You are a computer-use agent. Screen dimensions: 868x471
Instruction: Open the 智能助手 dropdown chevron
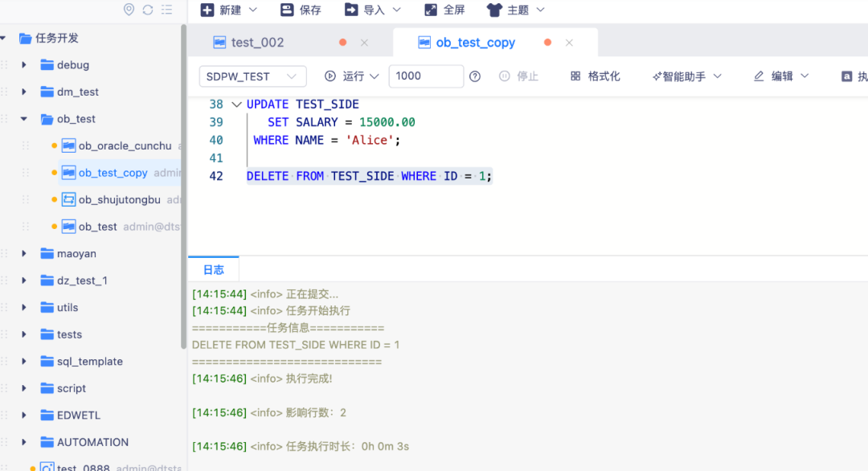718,76
